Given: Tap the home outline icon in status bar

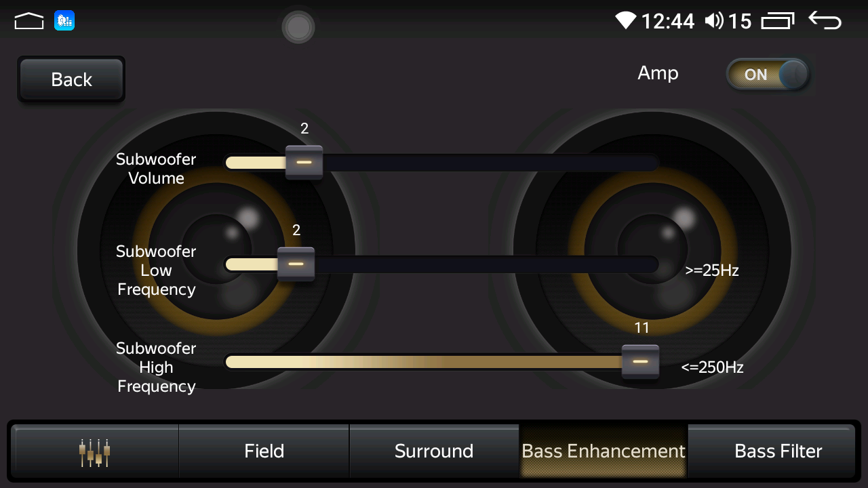Looking at the screenshot, I should click(x=28, y=21).
